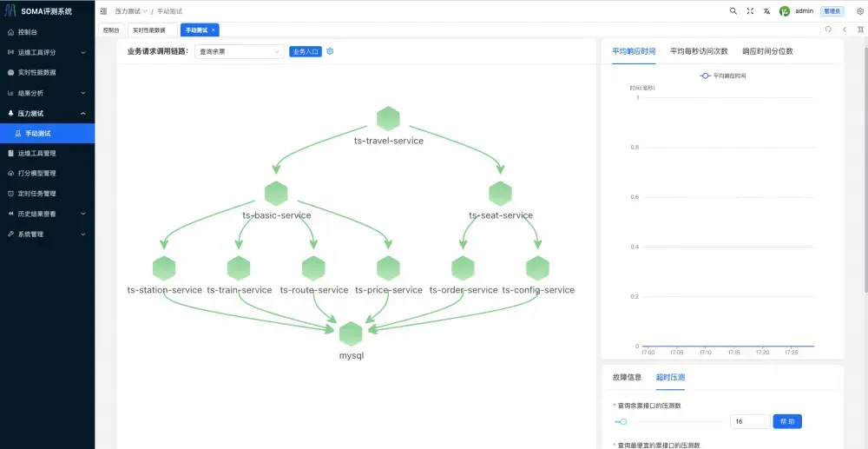
Task: Close the 手动测试 tab
Action: pyautogui.click(x=214, y=30)
